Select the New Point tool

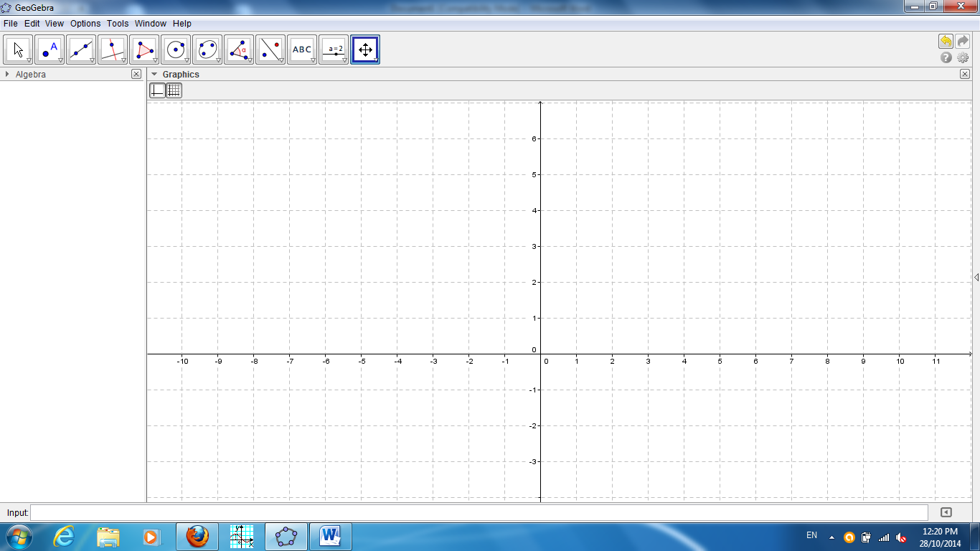50,50
